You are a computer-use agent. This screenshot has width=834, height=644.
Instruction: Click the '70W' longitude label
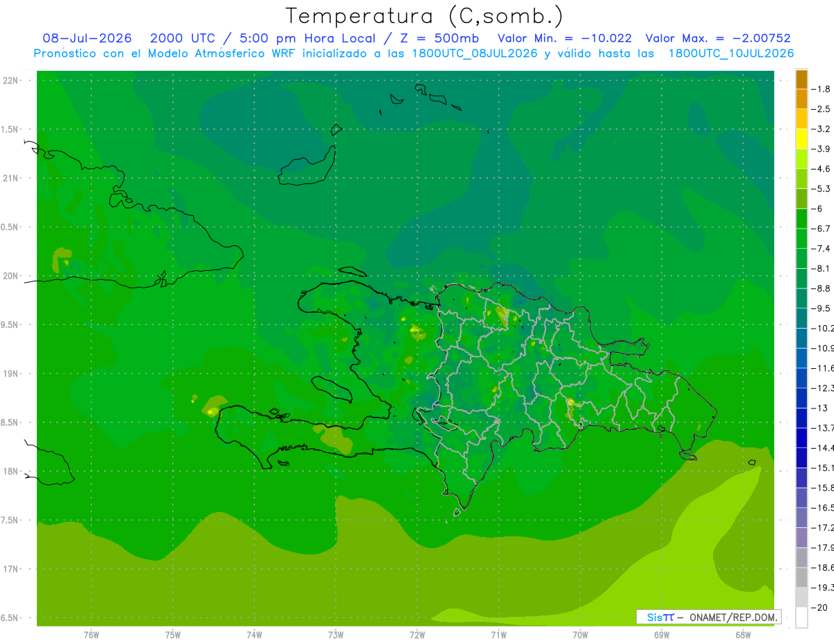tap(580, 635)
